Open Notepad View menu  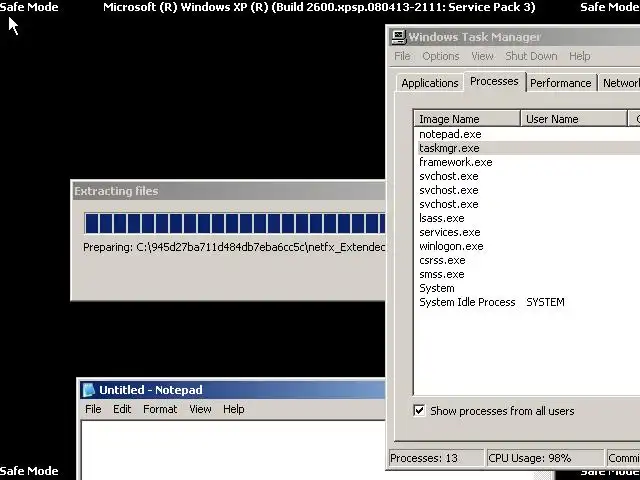click(200, 409)
